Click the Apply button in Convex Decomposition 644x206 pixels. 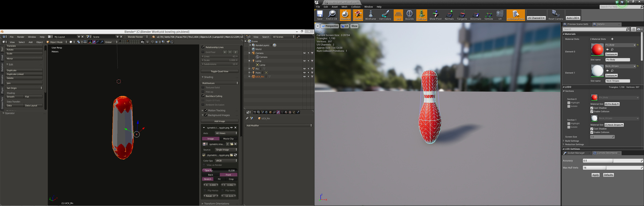pyautogui.click(x=595, y=175)
